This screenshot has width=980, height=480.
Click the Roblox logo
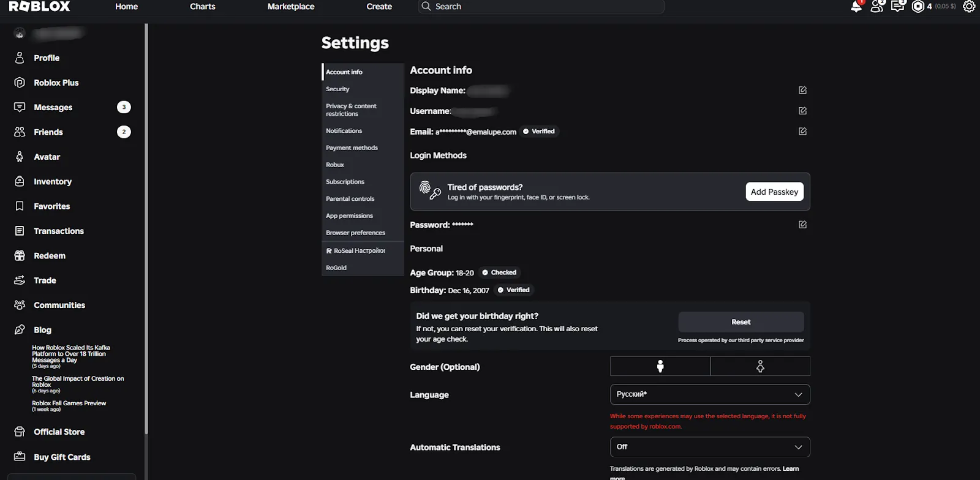39,7
